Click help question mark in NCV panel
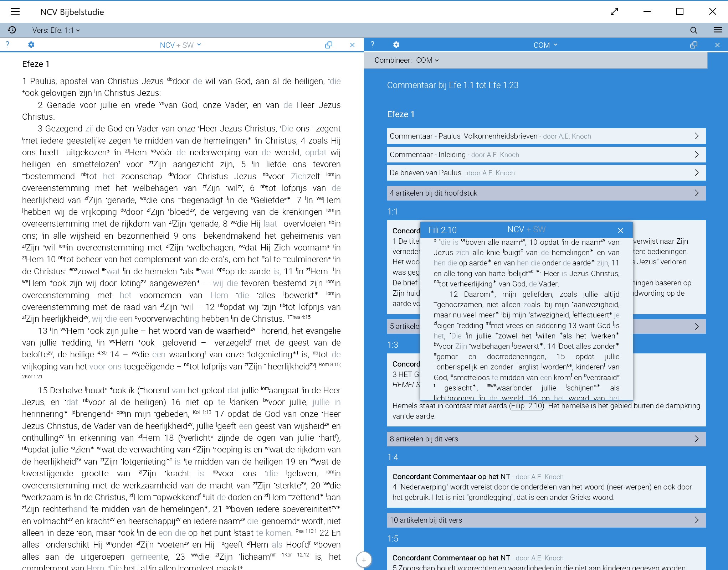 point(7,45)
